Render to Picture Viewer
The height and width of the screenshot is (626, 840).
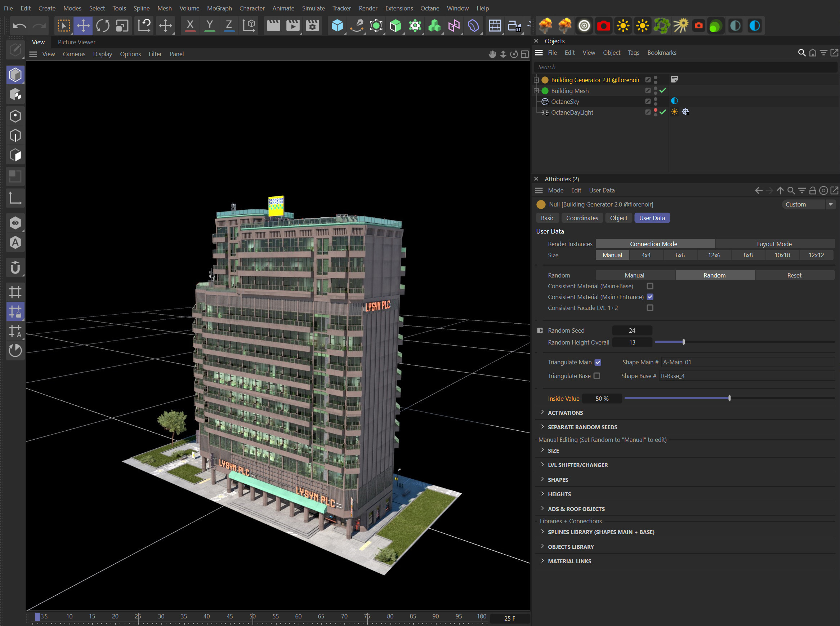292,25
